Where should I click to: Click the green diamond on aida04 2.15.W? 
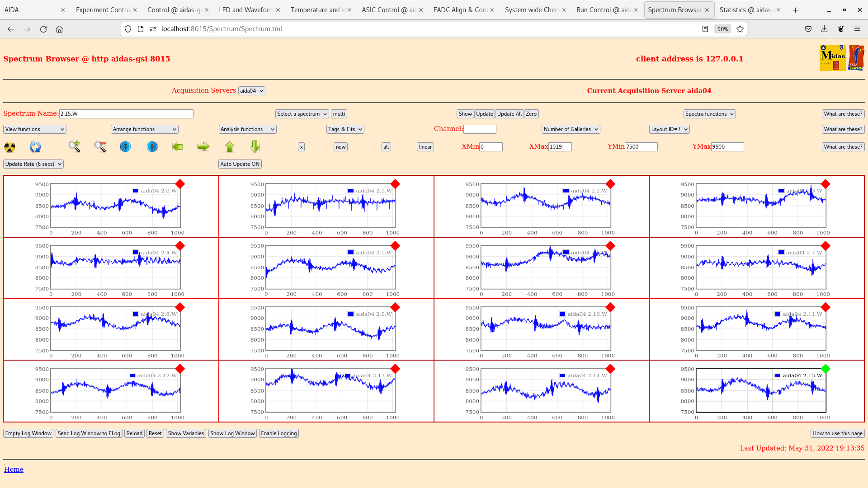coord(826,369)
